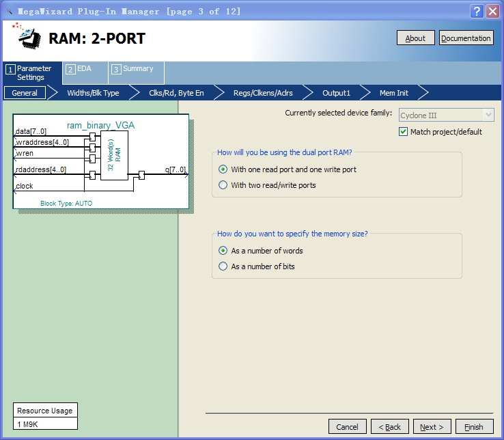Click the clock port label in diagram
Viewport: 504px width, 440px height.
[25, 186]
